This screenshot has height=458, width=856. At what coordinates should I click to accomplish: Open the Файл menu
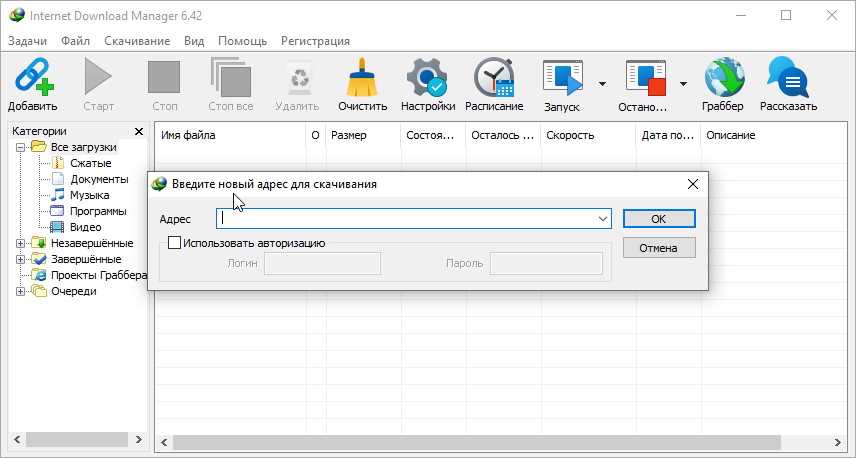(75, 41)
